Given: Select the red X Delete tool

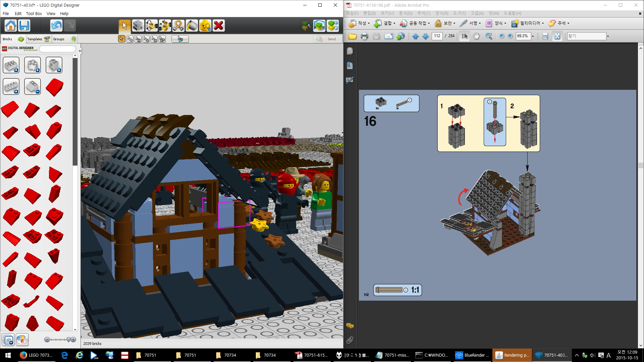Looking at the screenshot, I should click(218, 25).
